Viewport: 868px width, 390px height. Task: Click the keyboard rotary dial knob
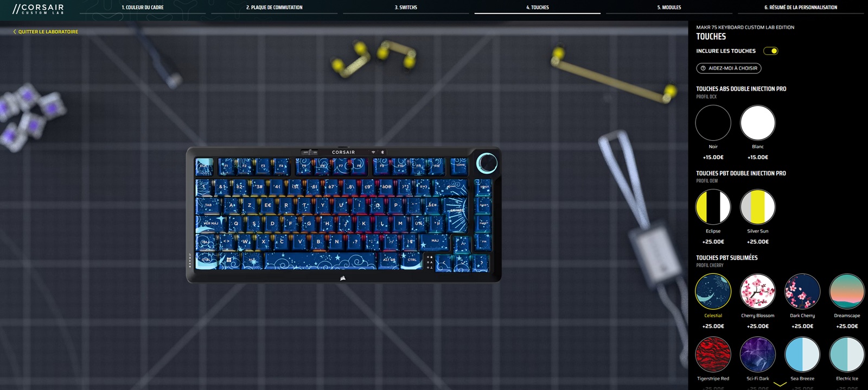[x=486, y=163]
